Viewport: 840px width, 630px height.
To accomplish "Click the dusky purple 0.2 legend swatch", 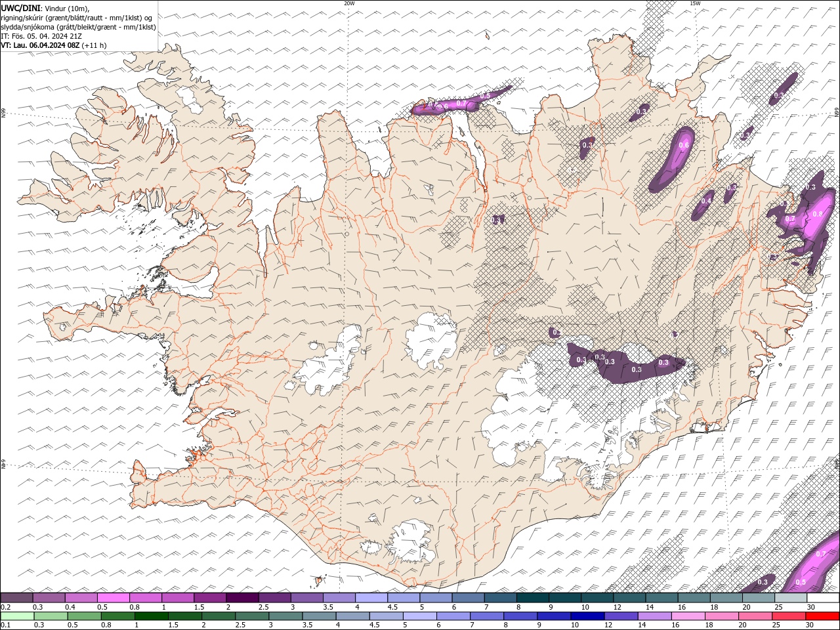I will coord(16,598).
